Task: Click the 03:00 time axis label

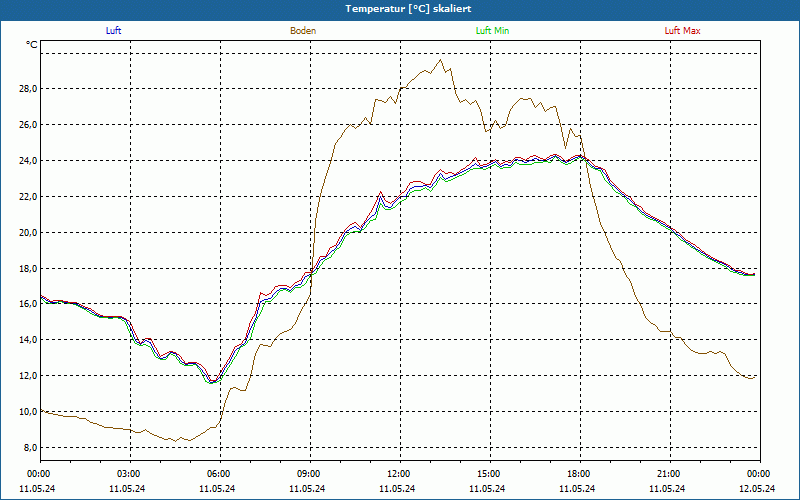Action: [131, 474]
